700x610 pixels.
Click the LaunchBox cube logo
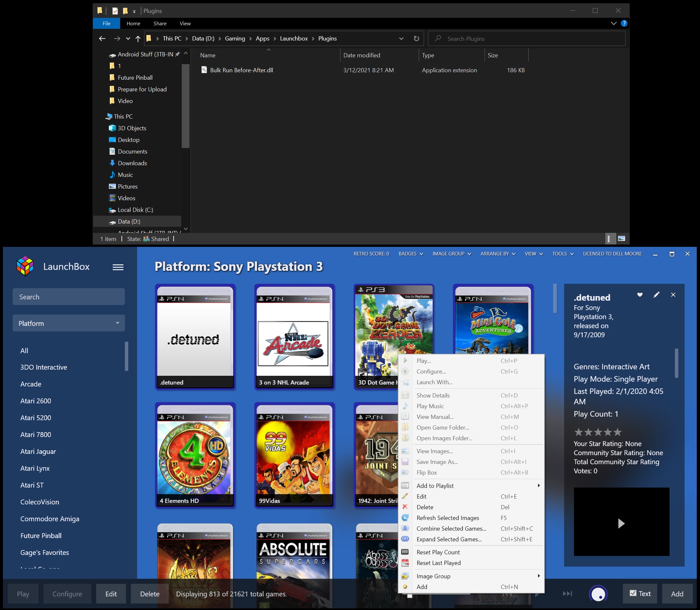(25, 266)
